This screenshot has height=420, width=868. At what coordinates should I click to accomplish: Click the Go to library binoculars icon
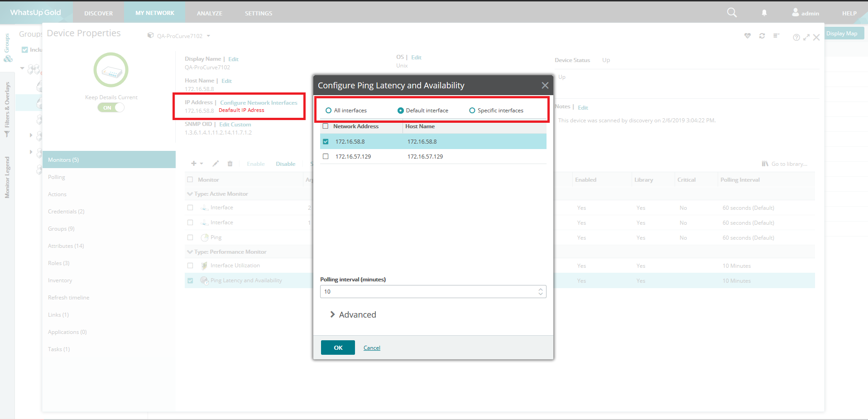765,164
